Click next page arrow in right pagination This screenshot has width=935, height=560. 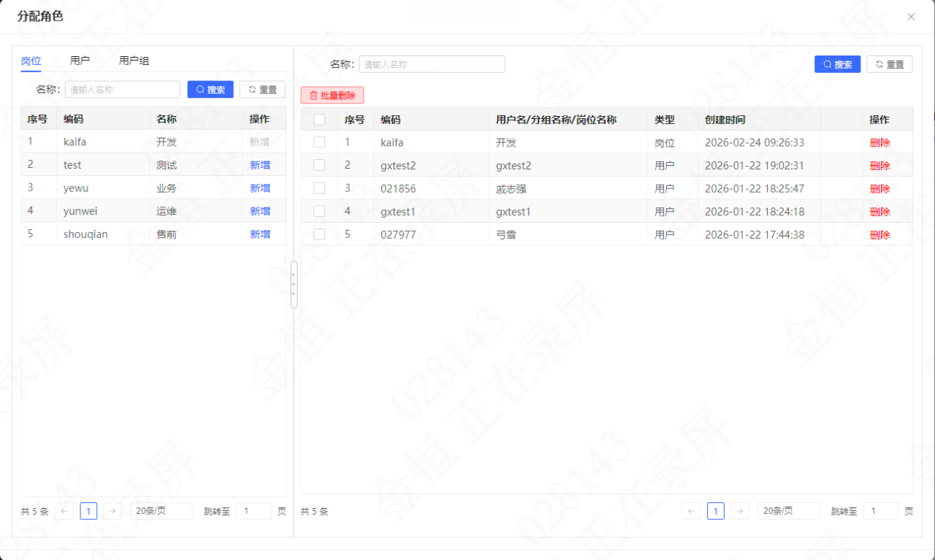pyautogui.click(x=739, y=511)
